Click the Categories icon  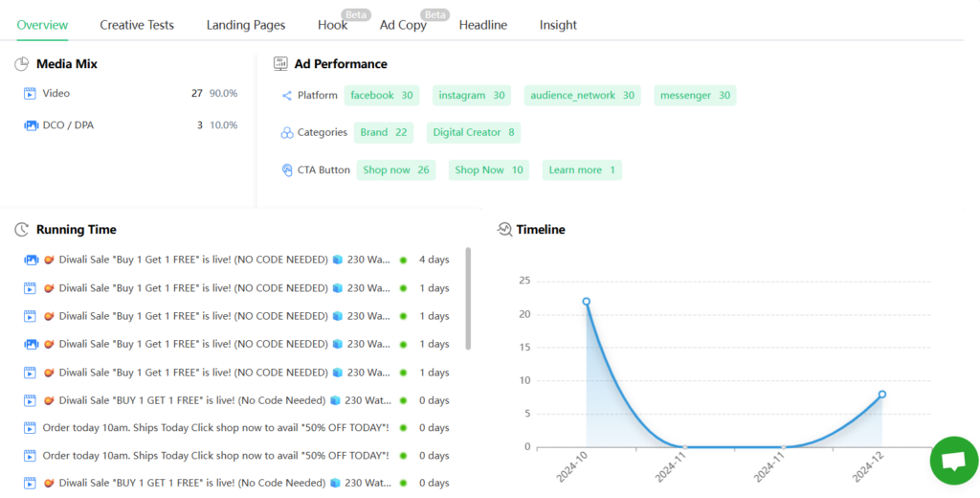pos(286,133)
